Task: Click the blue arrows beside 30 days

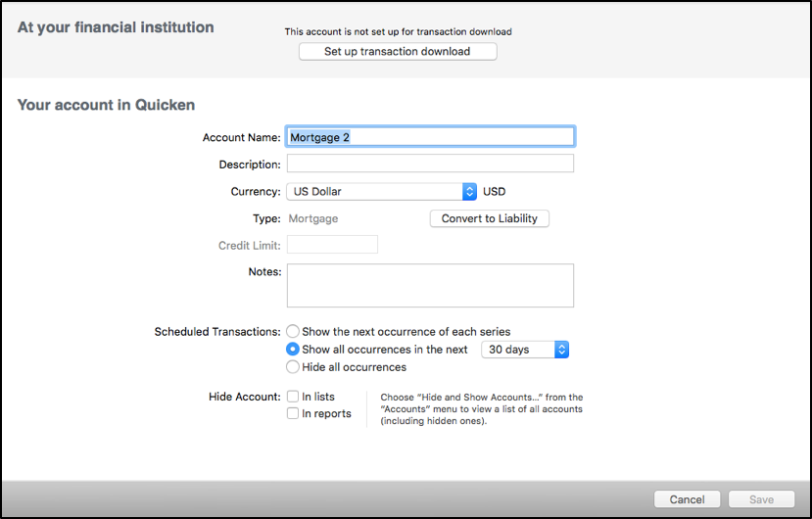Action: [561, 350]
